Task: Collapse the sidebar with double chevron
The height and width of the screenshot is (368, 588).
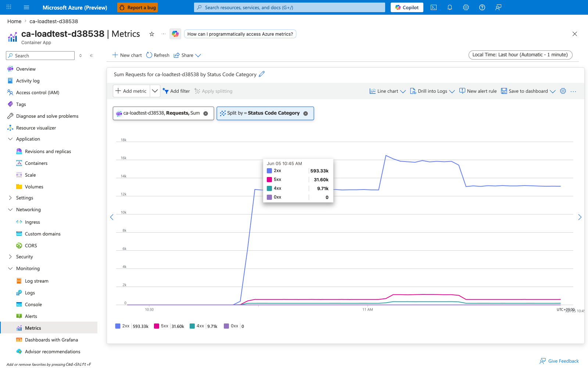Action: tap(92, 56)
